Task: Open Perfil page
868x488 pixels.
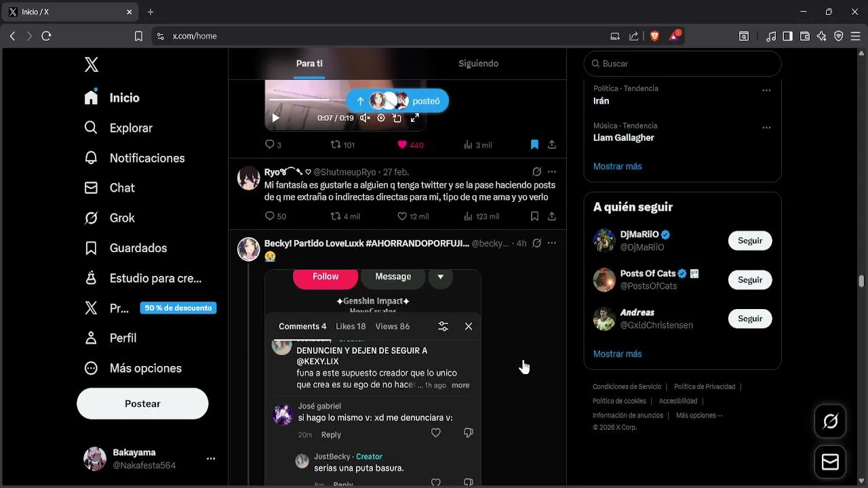Action: coord(110,338)
